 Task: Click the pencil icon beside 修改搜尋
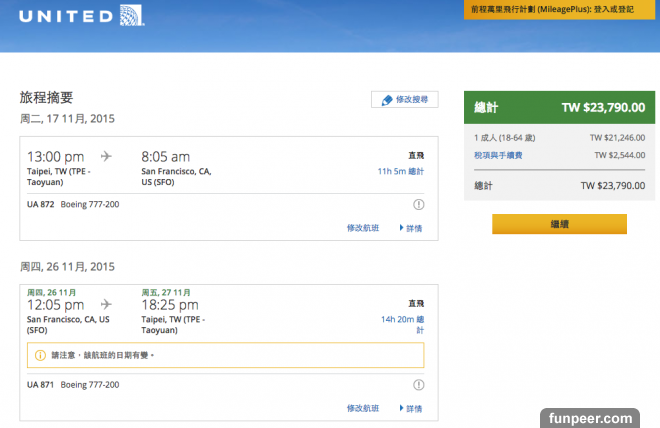pyautogui.click(x=386, y=100)
